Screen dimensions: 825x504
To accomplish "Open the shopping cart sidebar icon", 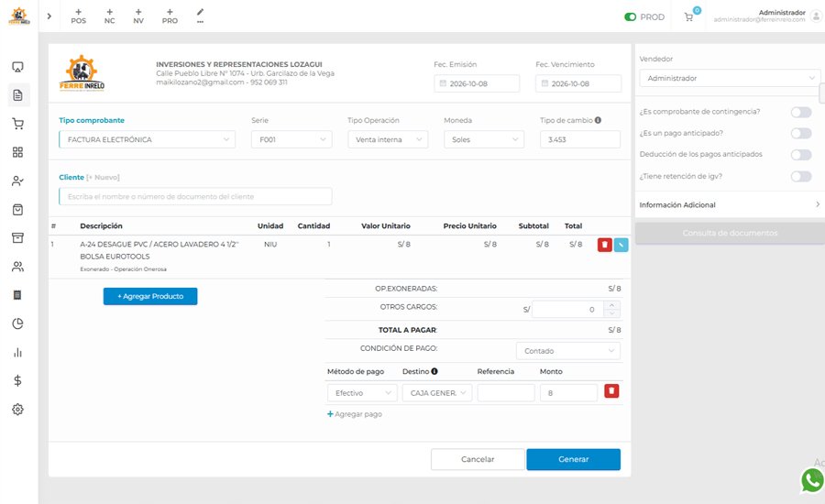I will 18,124.
